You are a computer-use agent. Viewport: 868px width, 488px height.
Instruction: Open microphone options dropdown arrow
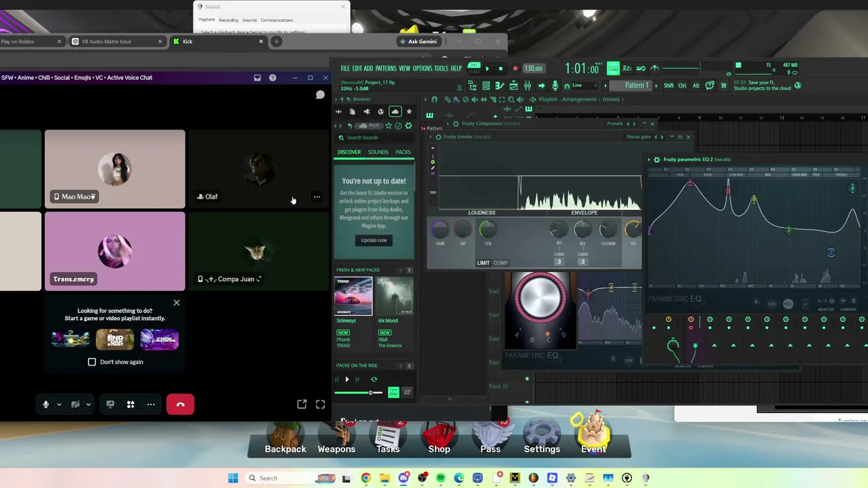pos(59,405)
